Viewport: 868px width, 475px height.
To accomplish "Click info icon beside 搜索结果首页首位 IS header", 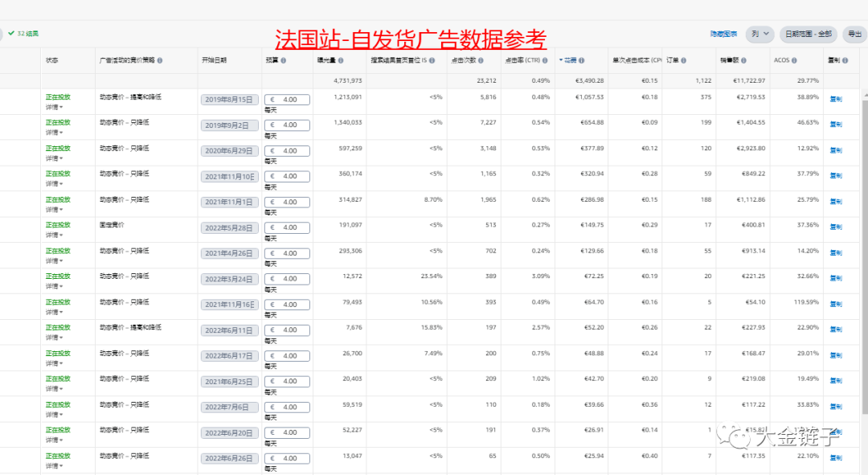I will [432, 60].
